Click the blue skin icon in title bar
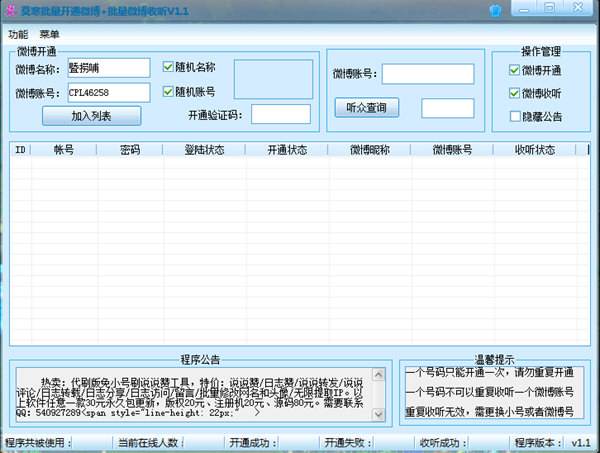The height and width of the screenshot is (453, 600). pyautogui.click(x=496, y=10)
